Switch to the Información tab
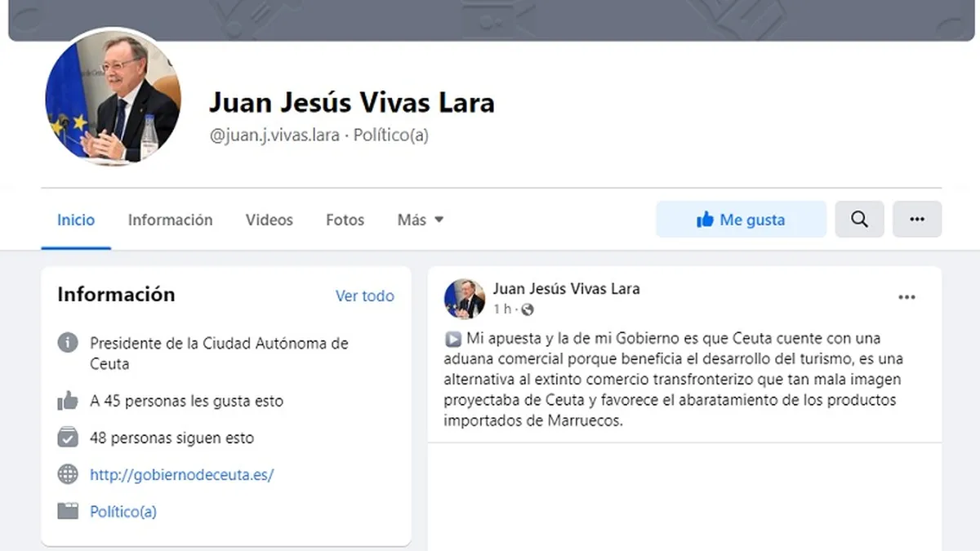 coord(170,220)
